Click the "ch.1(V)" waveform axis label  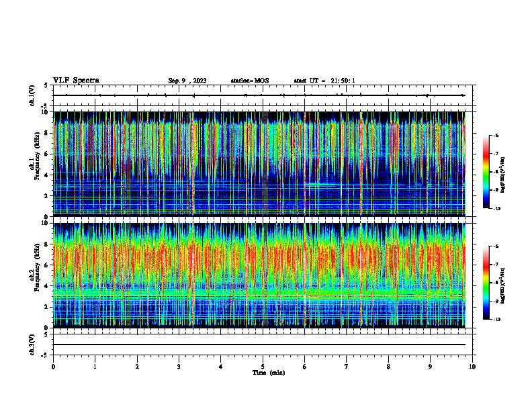[x=32, y=95]
